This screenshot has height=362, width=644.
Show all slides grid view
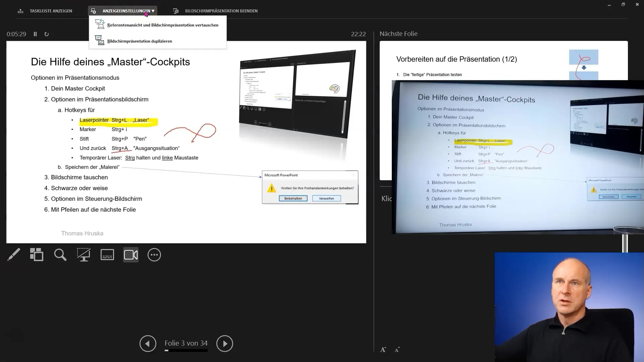[37, 255]
